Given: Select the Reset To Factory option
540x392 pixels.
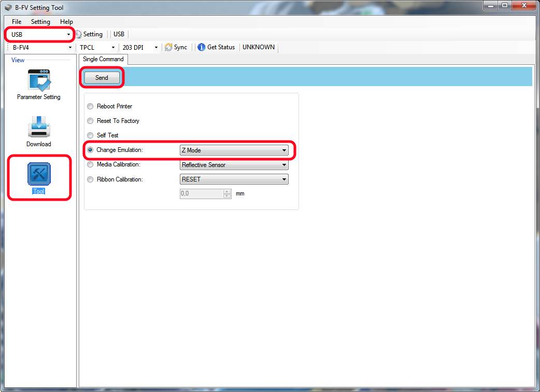Looking at the screenshot, I should point(90,121).
